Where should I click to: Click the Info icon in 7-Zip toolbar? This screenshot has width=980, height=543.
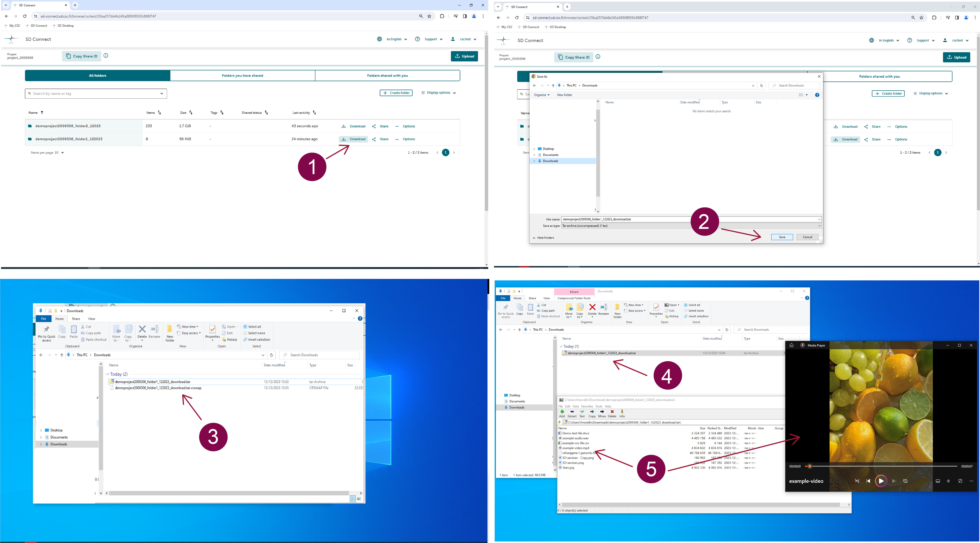pos(622,412)
